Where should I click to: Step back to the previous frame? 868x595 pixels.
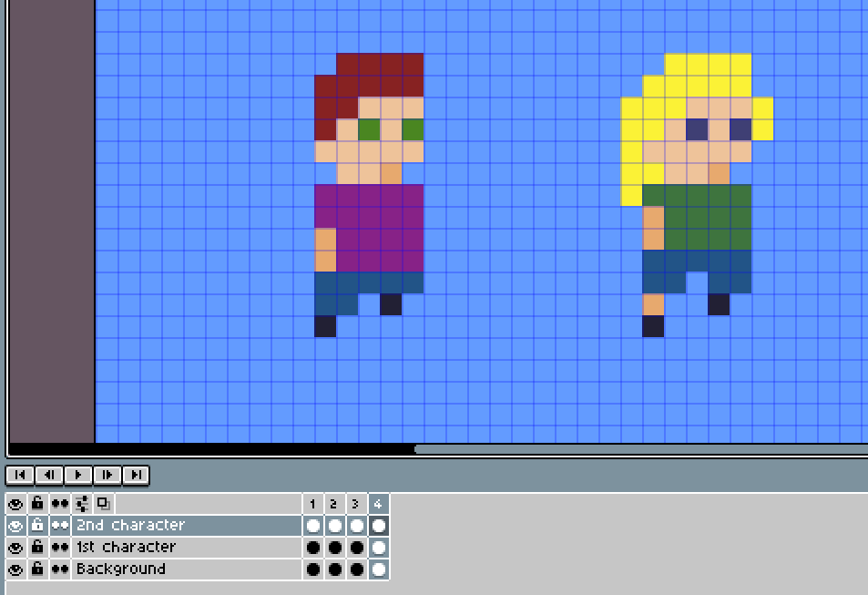tap(49, 475)
